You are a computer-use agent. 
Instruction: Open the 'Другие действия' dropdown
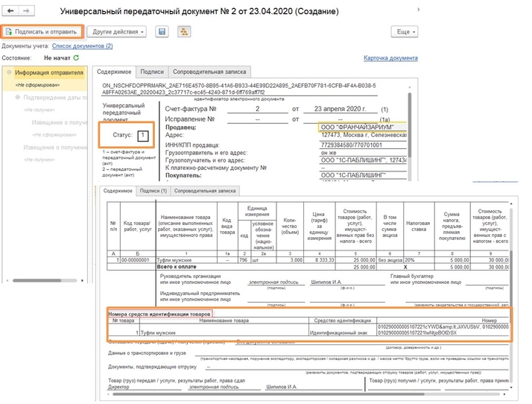coord(116,32)
